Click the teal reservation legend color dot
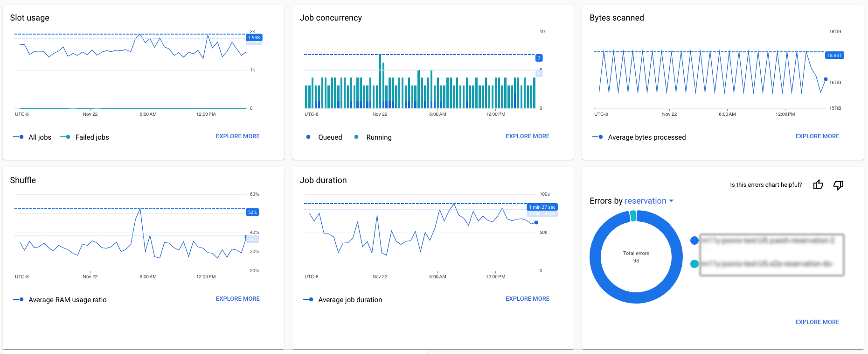 [694, 264]
